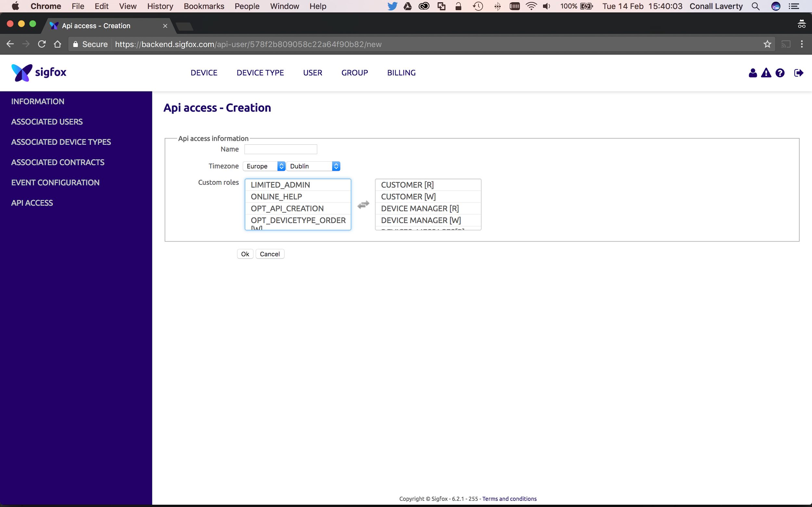Image resolution: width=812 pixels, height=507 pixels.
Task: Click the role swap arrows icon
Action: (x=363, y=204)
